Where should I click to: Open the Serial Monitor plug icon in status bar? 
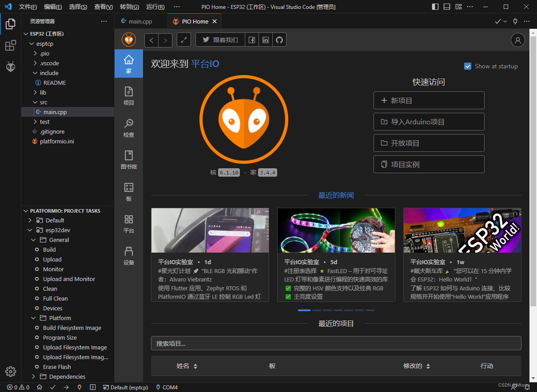point(79,387)
